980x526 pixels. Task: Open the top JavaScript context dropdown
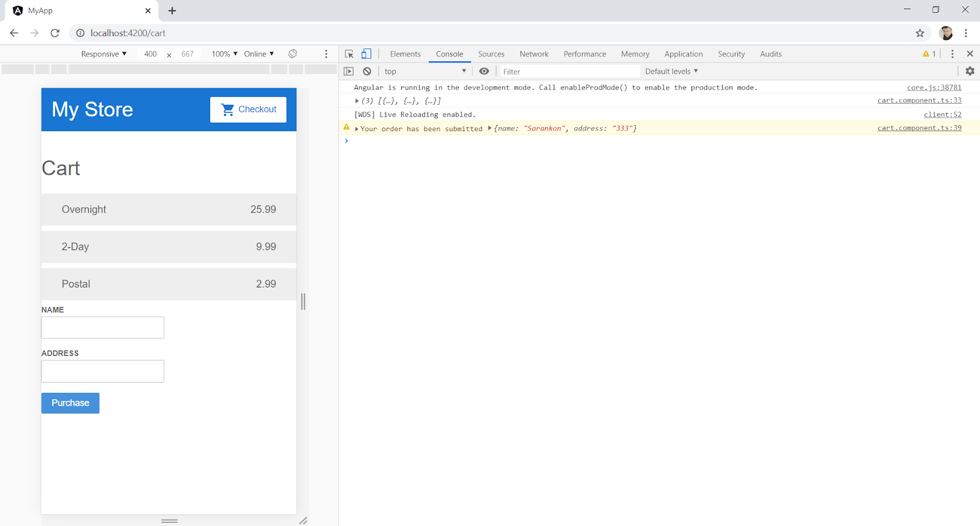coord(426,71)
